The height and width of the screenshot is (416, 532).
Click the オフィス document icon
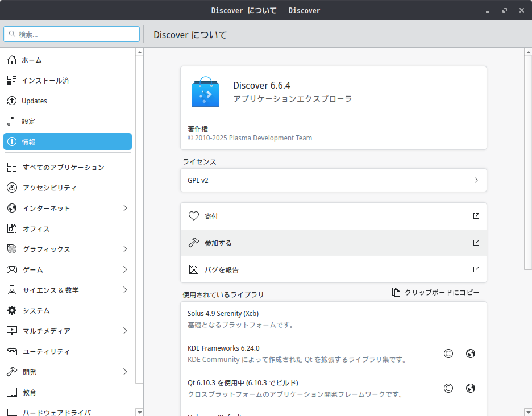coord(12,228)
